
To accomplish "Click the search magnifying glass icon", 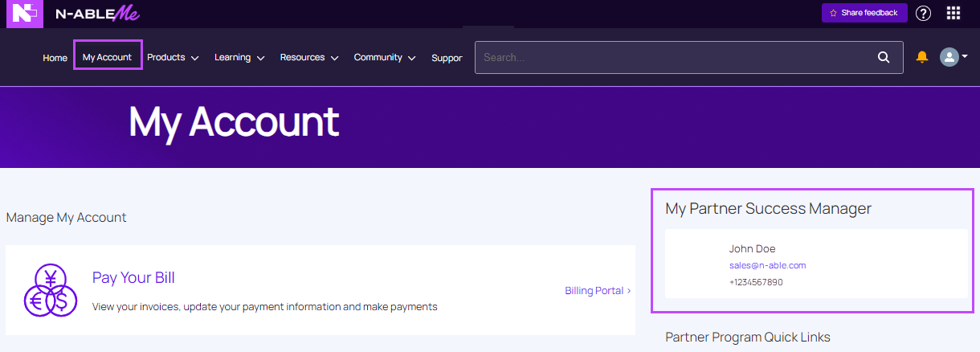I will pyautogui.click(x=884, y=57).
